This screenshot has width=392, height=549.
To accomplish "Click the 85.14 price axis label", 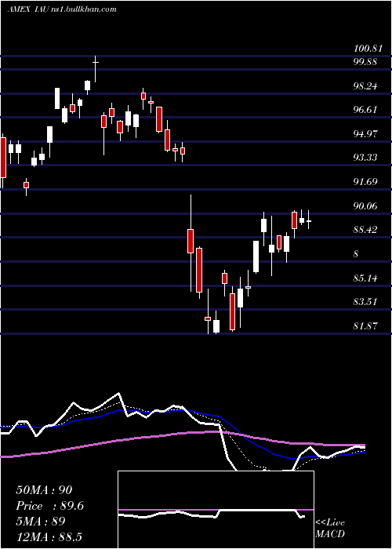I will [365, 278].
